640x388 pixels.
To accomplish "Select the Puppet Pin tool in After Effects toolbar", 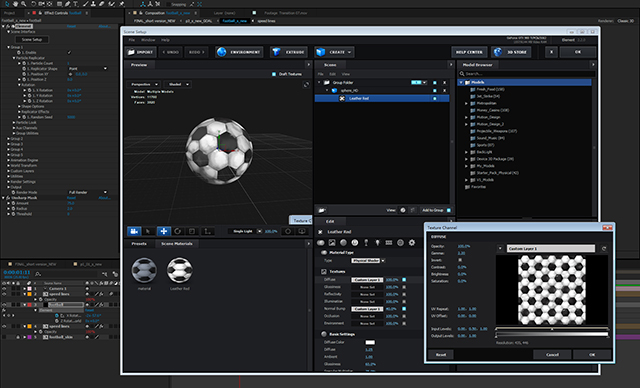I will (122, 4).
